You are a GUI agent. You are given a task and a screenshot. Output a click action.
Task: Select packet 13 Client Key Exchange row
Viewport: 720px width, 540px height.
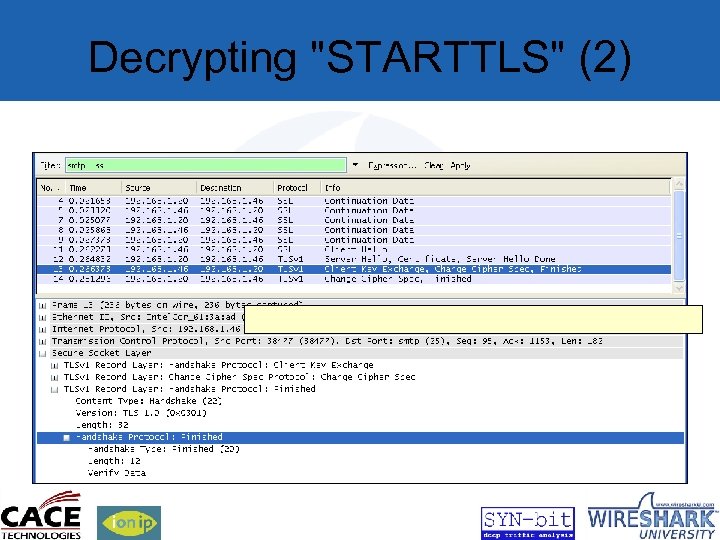[354, 269]
